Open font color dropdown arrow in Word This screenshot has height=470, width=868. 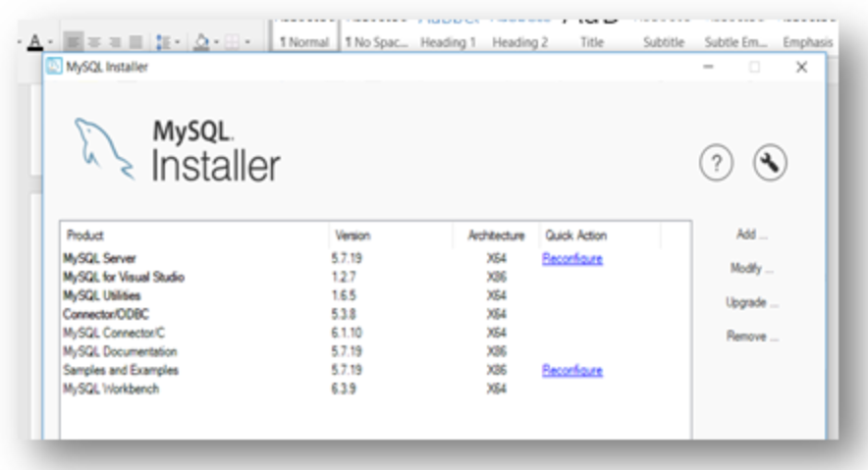tap(50, 42)
